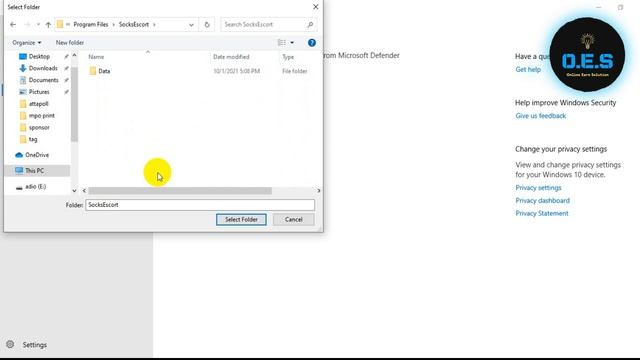The width and height of the screenshot is (640, 360).
Task: Open the tag folder in sidebar
Action: pos(33,139)
